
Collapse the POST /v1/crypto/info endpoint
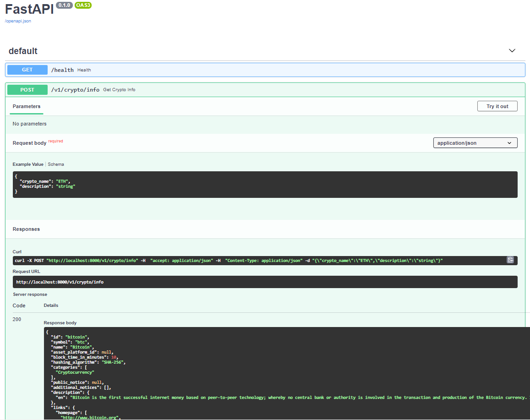pyautogui.click(x=265, y=90)
